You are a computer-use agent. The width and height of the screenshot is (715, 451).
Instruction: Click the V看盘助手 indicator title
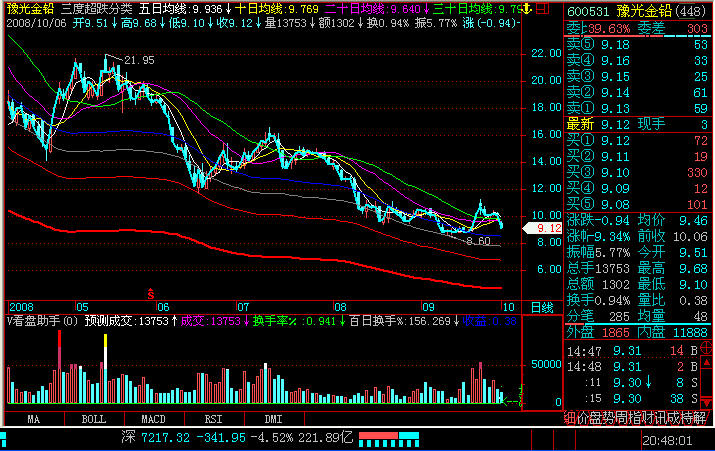42,321
